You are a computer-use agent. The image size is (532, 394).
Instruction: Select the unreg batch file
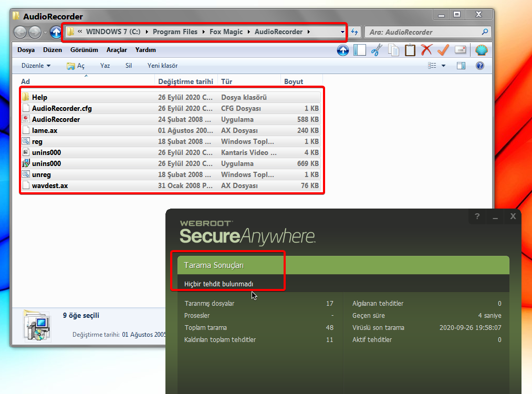click(x=171, y=174)
